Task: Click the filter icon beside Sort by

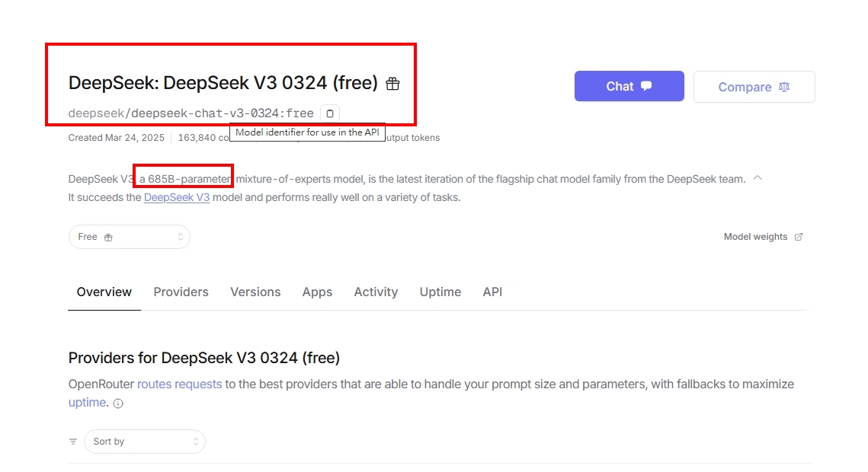Action: [73, 441]
